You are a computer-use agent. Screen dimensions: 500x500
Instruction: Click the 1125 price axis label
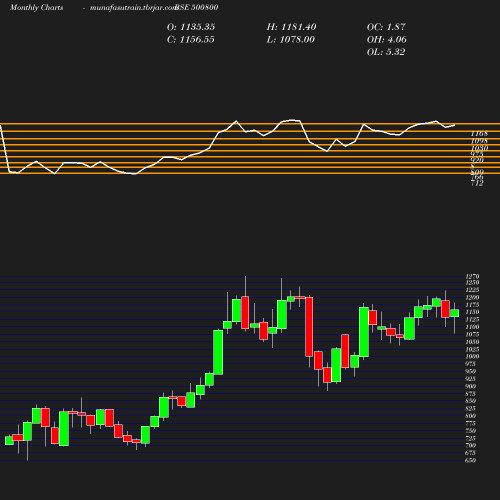[x=472, y=320]
